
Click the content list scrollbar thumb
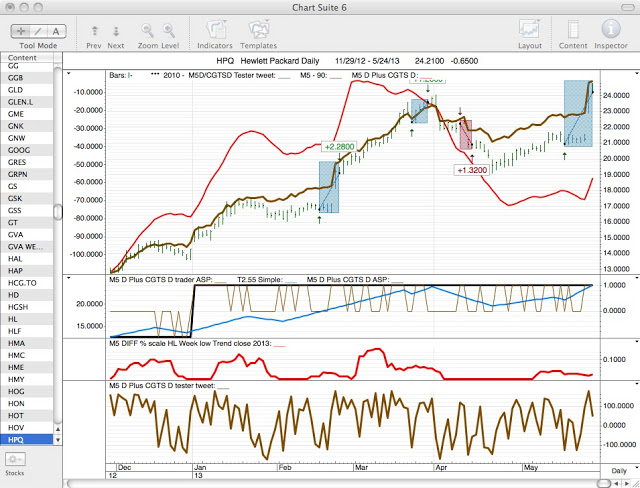[x=58, y=212]
